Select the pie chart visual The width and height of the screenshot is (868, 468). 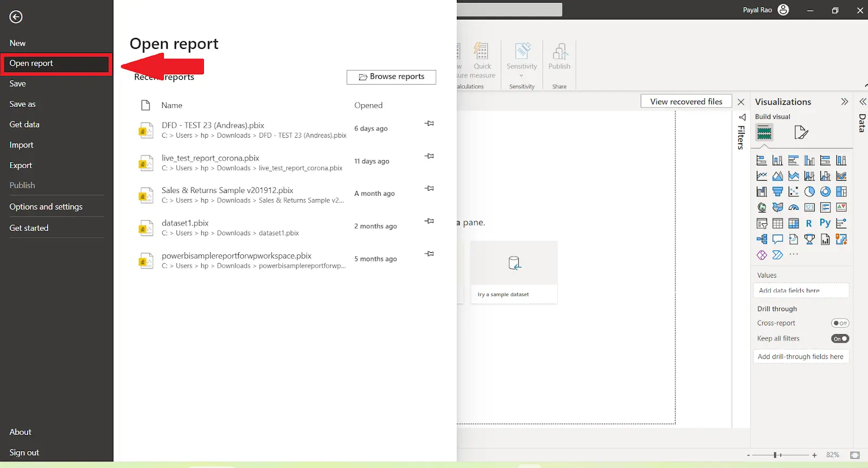point(809,192)
